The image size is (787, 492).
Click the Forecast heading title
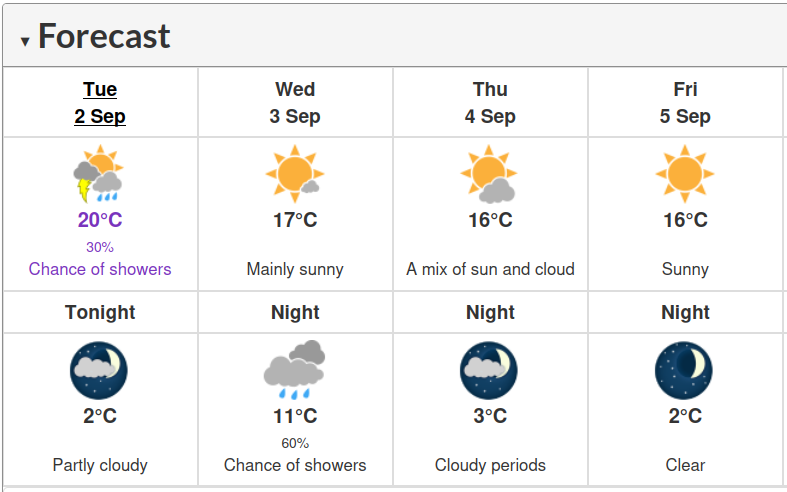coord(104,36)
